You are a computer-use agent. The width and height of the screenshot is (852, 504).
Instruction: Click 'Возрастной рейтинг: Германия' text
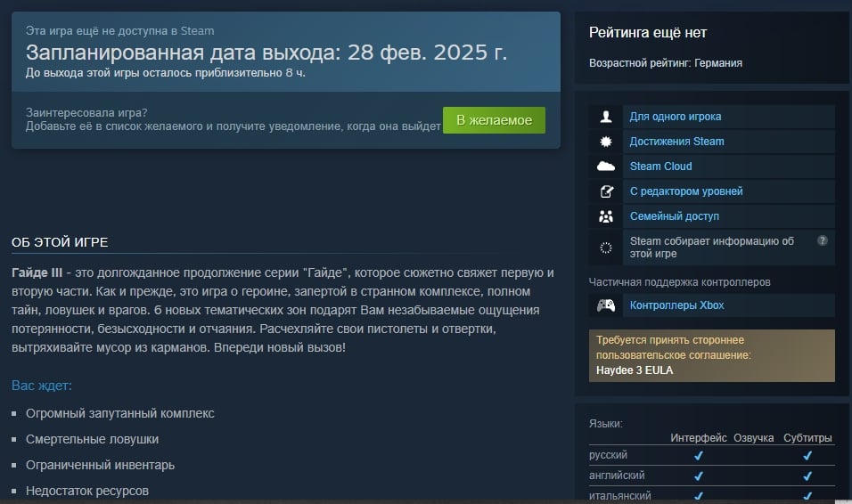tap(666, 63)
